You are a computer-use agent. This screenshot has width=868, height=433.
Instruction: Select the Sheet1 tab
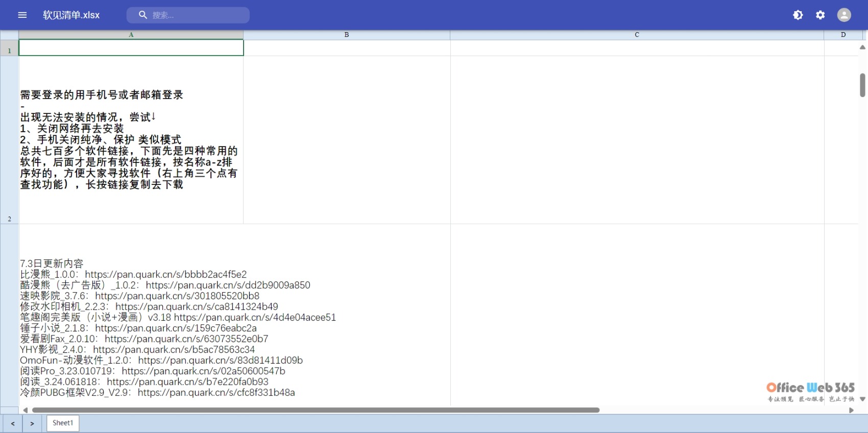tap(63, 423)
